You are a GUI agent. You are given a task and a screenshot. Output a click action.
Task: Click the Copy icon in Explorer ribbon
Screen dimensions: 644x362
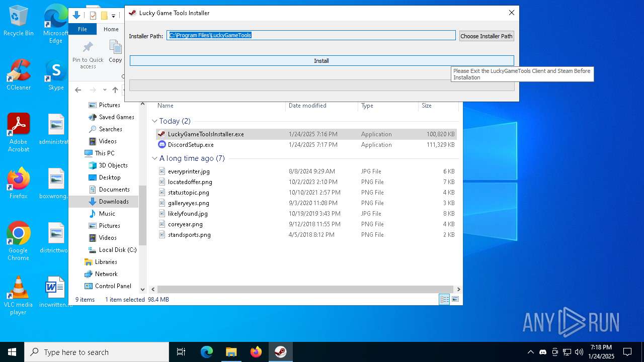(x=116, y=52)
